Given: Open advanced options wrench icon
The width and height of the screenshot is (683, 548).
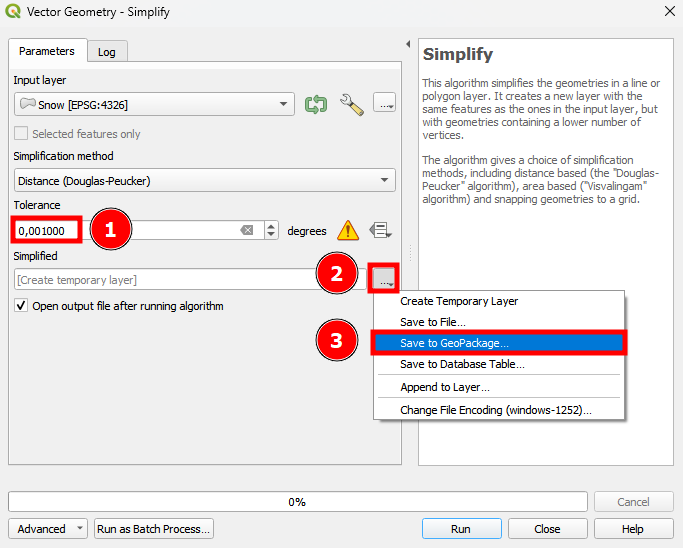Looking at the screenshot, I should coord(351,104).
